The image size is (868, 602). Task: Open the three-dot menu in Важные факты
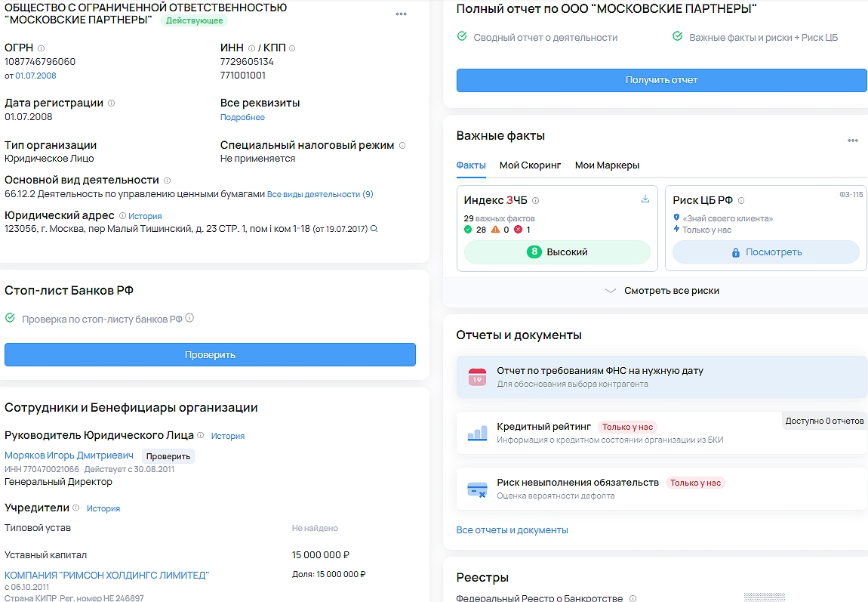[x=852, y=140]
